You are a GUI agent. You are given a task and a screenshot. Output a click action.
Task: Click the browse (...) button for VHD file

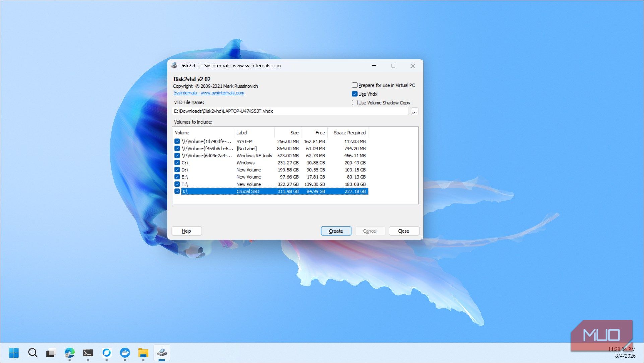click(414, 111)
